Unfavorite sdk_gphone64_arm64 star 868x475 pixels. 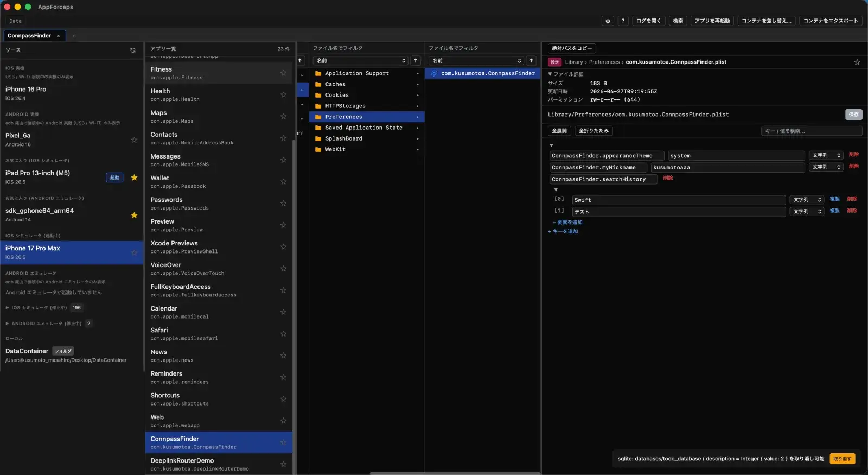pos(134,215)
